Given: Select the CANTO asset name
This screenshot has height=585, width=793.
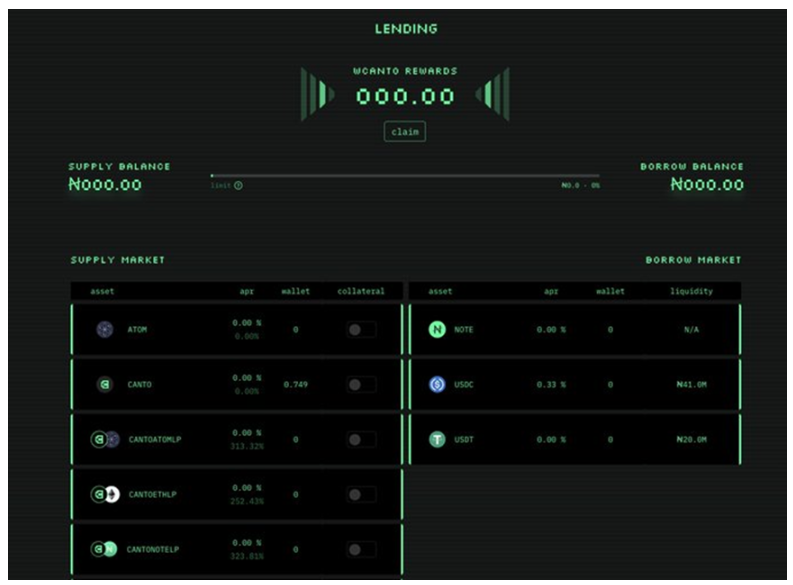Looking at the screenshot, I should (x=139, y=384).
